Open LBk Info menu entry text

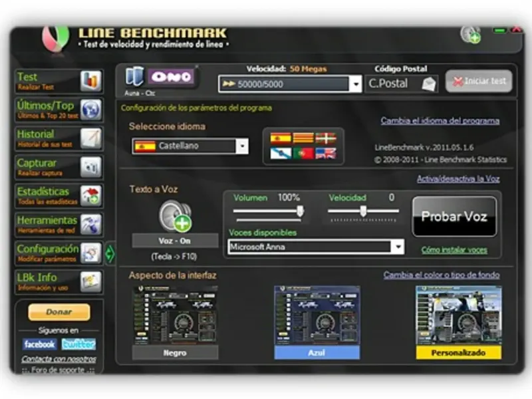(x=37, y=277)
